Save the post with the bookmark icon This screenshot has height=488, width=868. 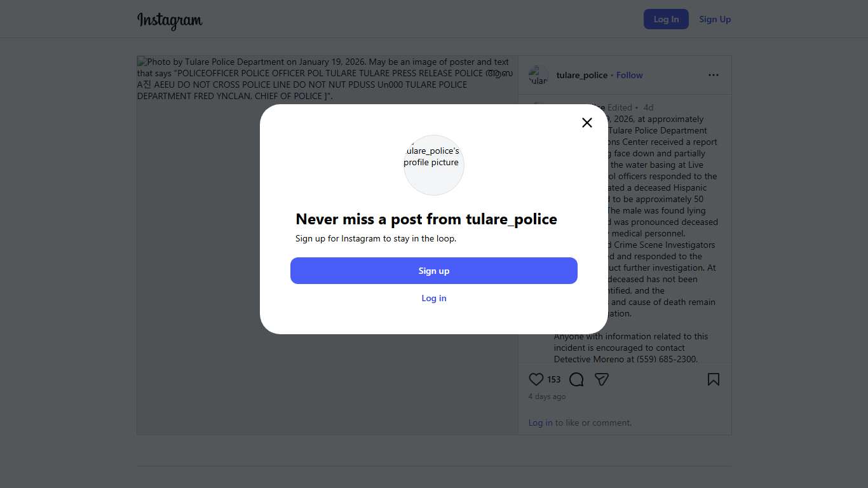[x=714, y=379]
